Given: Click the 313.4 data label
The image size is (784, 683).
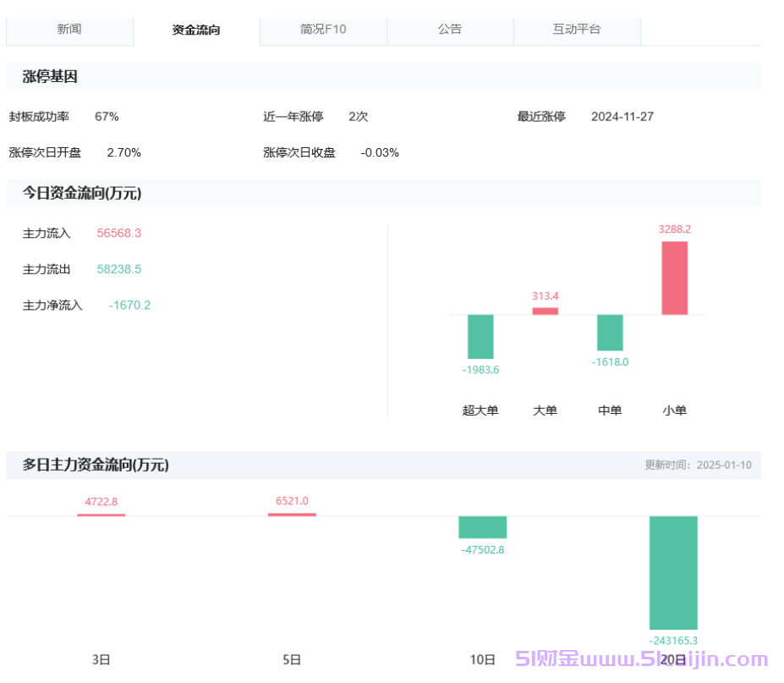Looking at the screenshot, I should point(545,296).
